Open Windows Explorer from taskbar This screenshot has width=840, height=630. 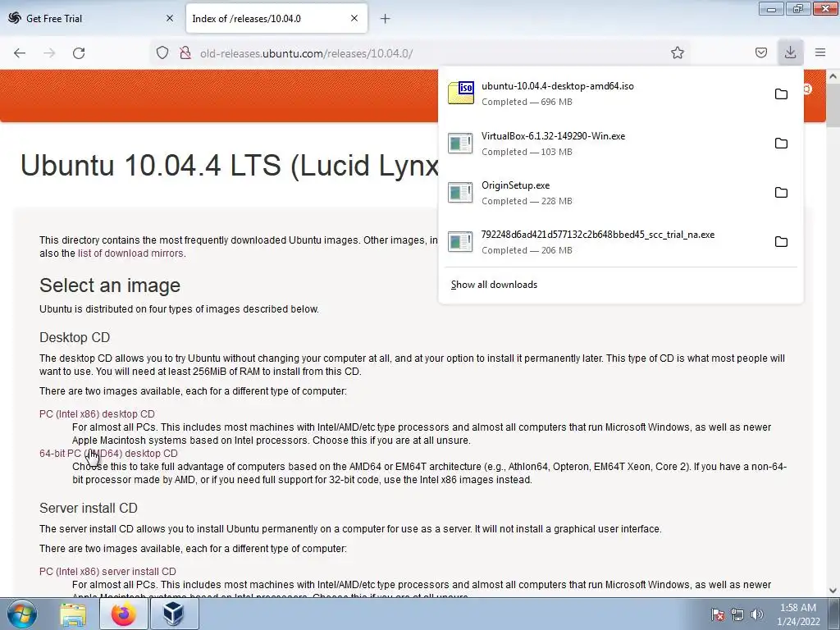coord(73,614)
